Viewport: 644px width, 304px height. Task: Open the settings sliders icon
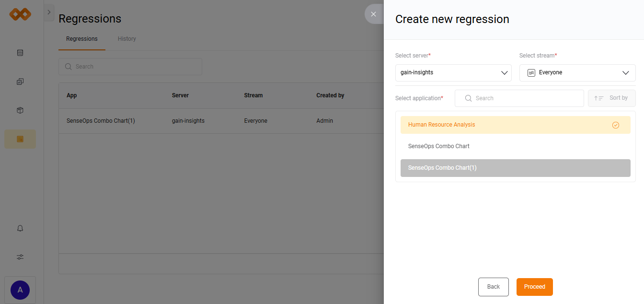click(x=20, y=257)
